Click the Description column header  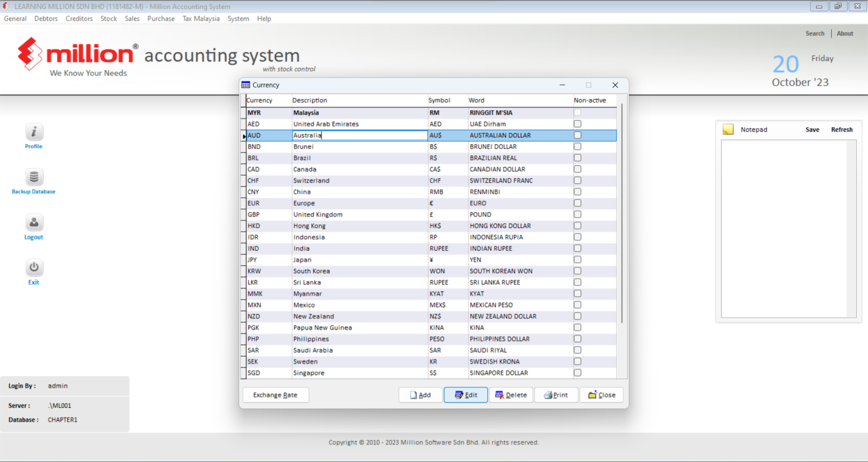click(359, 100)
